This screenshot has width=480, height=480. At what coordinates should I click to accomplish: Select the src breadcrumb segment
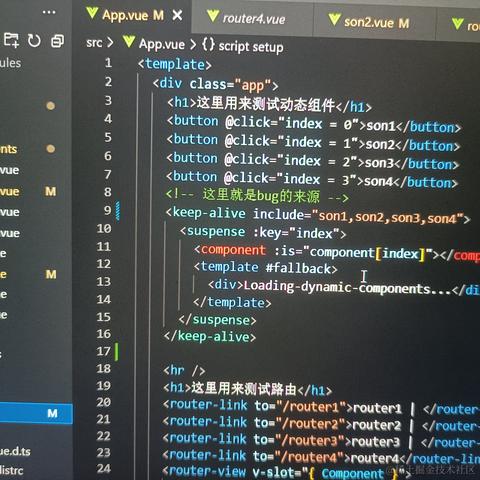pos(94,43)
